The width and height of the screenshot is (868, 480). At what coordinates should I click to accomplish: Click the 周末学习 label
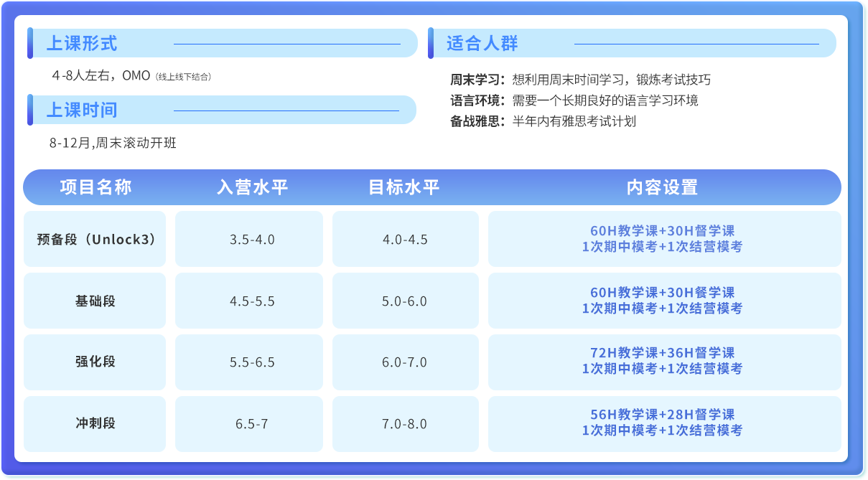click(477, 80)
